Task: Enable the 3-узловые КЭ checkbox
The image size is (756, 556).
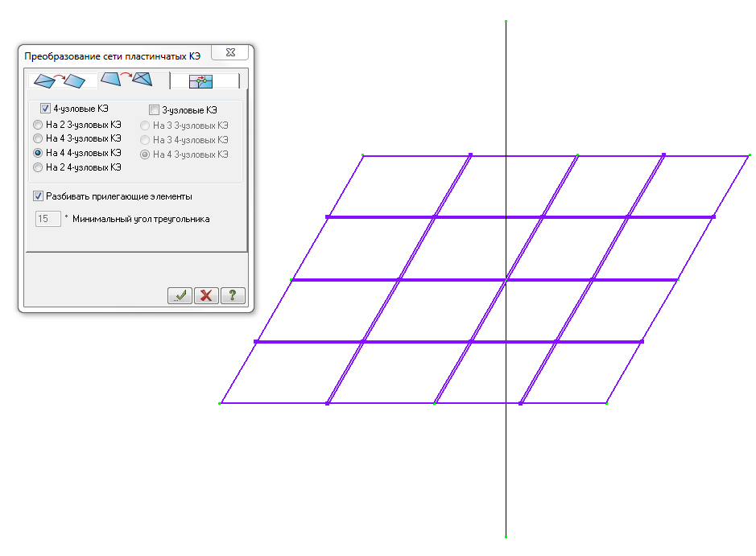Action: (x=154, y=110)
